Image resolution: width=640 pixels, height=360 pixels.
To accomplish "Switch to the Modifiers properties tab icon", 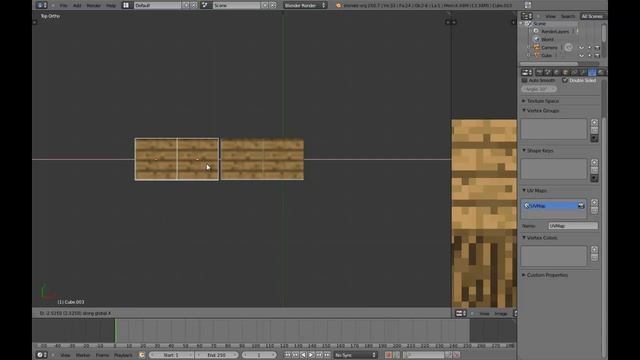I will 583,72.
